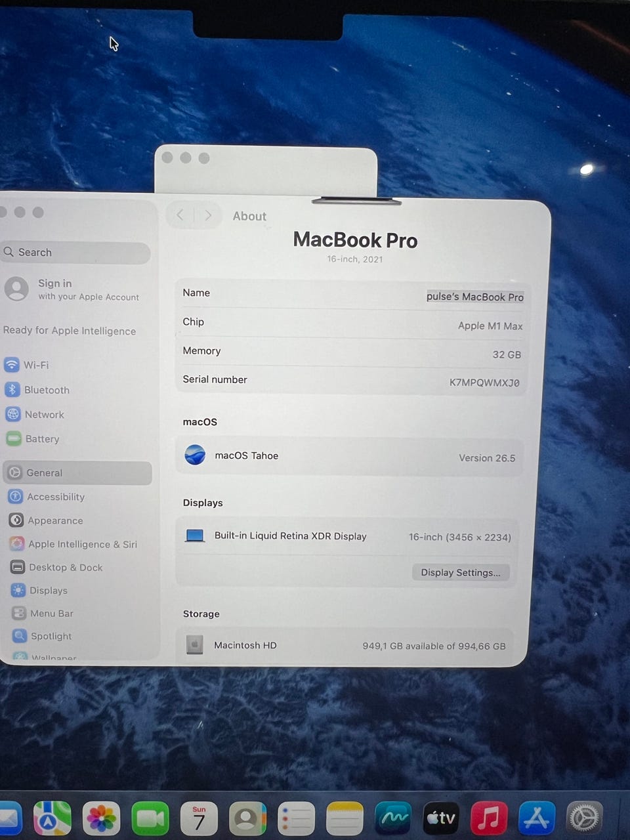Screen dimensions: 630x840
Task: Launch Freeform from the Dock
Action: pos(392,818)
